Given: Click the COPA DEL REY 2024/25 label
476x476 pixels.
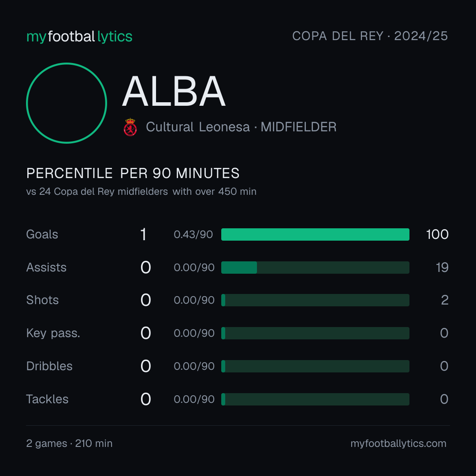Looking at the screenshot, I should click(370, 36).
